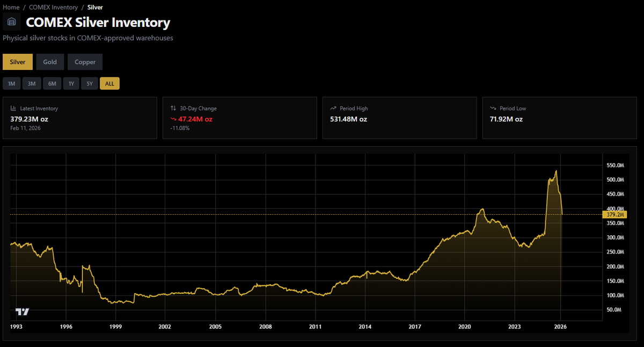Set chart range to 6M
Screen dimensions: 644x347
[x=52, y=83]
